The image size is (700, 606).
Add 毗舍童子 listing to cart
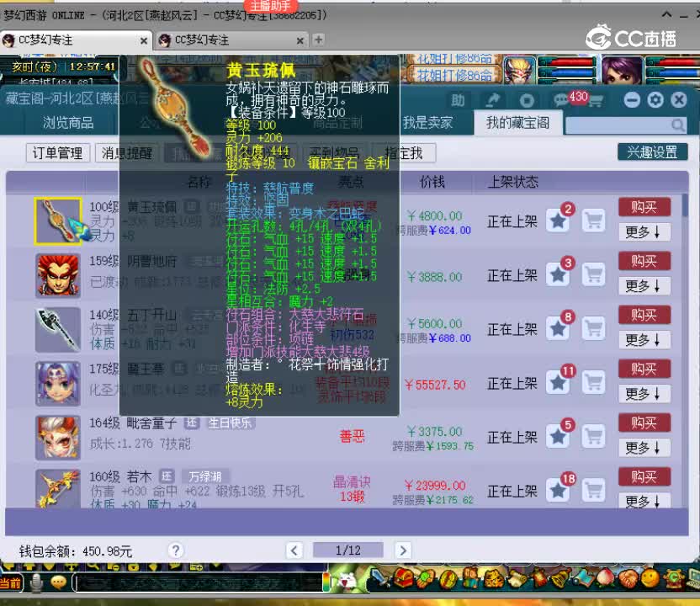594,437
